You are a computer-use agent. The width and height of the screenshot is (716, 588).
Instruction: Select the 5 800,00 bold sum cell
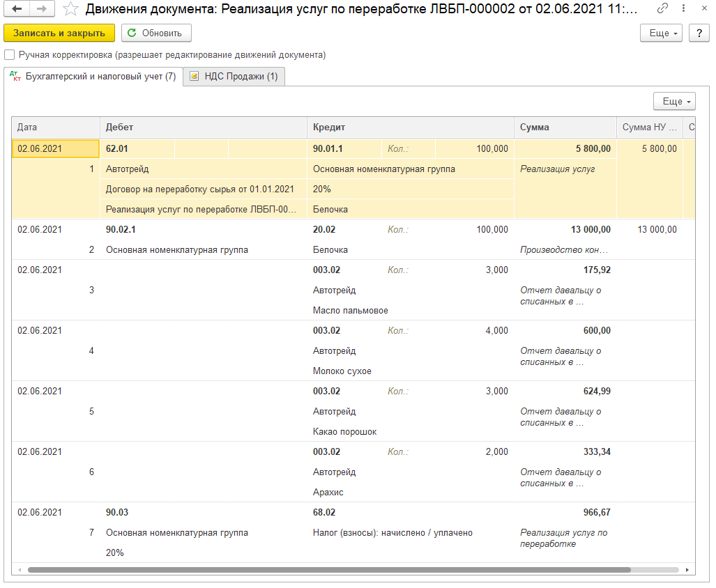[565, 148]
